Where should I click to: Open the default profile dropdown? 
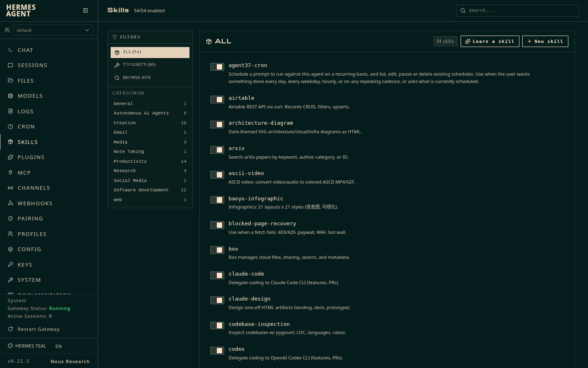53,30
